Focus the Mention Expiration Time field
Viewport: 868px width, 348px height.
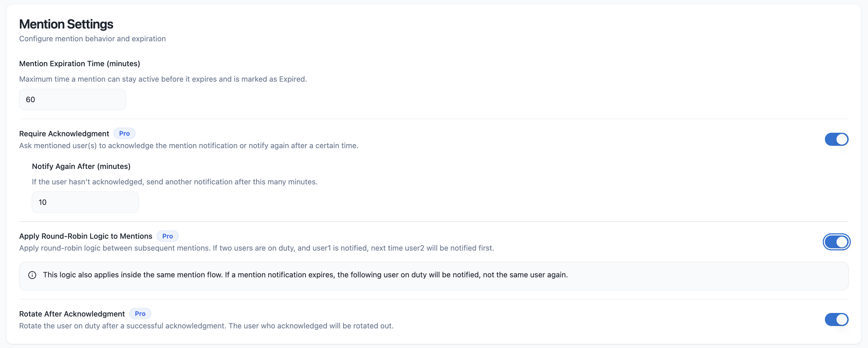(x=73, y=100)
